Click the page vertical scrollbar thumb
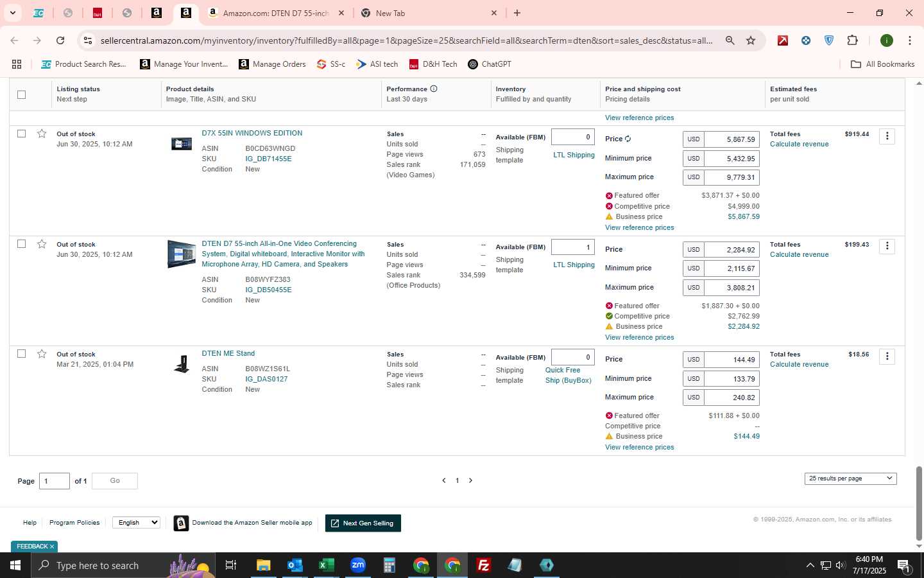Viewport: 924px width, 578px height. [x=919, y=504]
